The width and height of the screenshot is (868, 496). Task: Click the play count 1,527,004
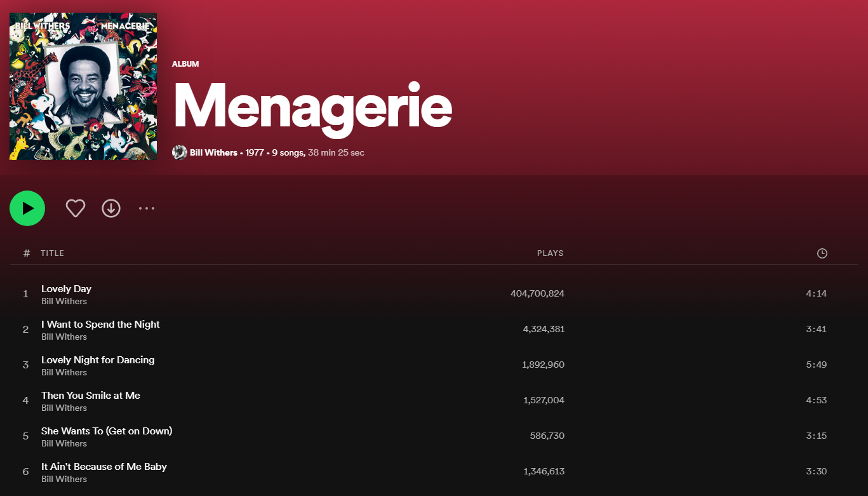click(544, 401)
